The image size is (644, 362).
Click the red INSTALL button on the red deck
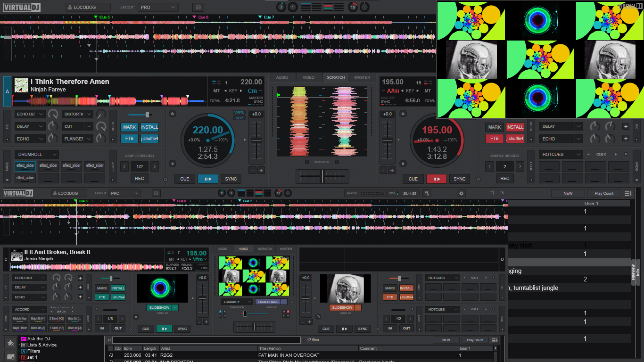pyautogui.click(x=515, y=127)
